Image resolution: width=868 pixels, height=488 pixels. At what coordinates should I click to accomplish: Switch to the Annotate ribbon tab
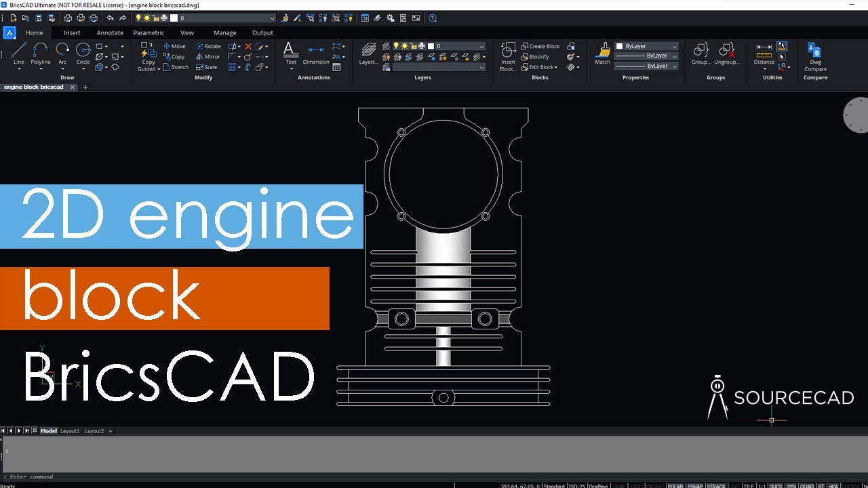click(x=110, y=33)
